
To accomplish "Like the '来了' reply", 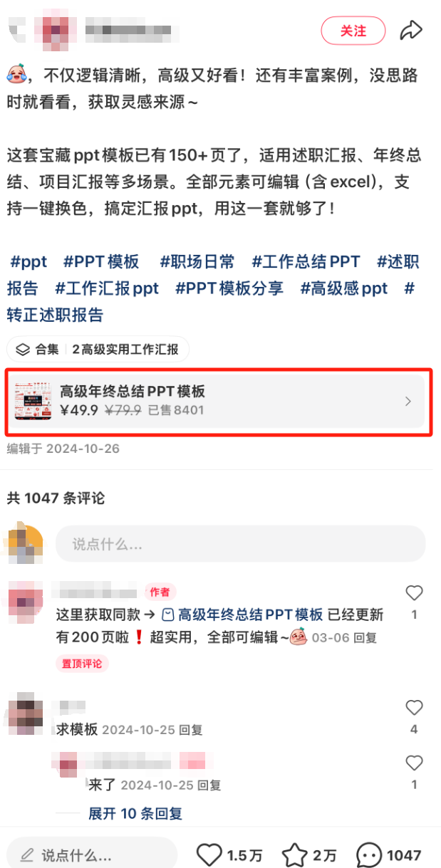I will (x=414, y=763).
